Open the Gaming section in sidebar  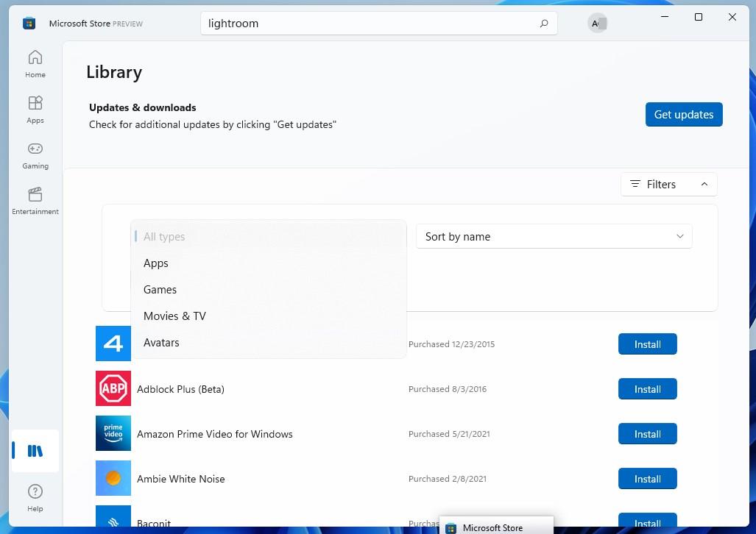pyautogui.click(x=35, y=156)
